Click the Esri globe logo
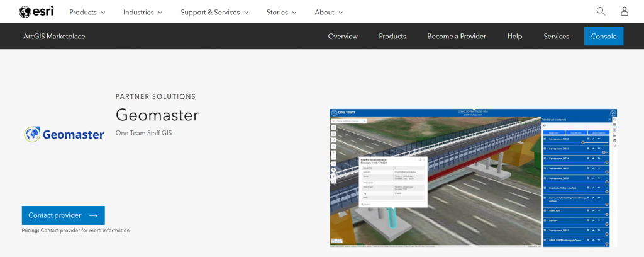The height and width of the screenshot is (257, 644). point(36,11)
